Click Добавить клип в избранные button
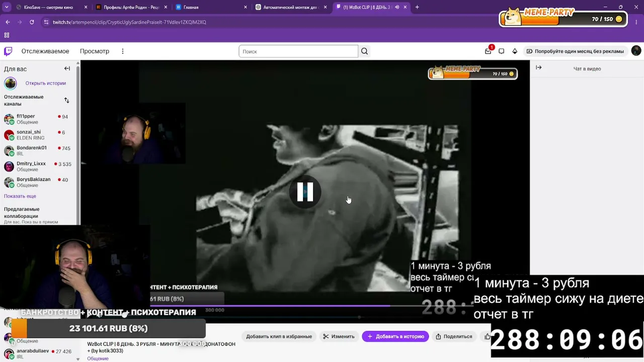The height and width of the screenshot is (362, 644). (x=279, y=336)
